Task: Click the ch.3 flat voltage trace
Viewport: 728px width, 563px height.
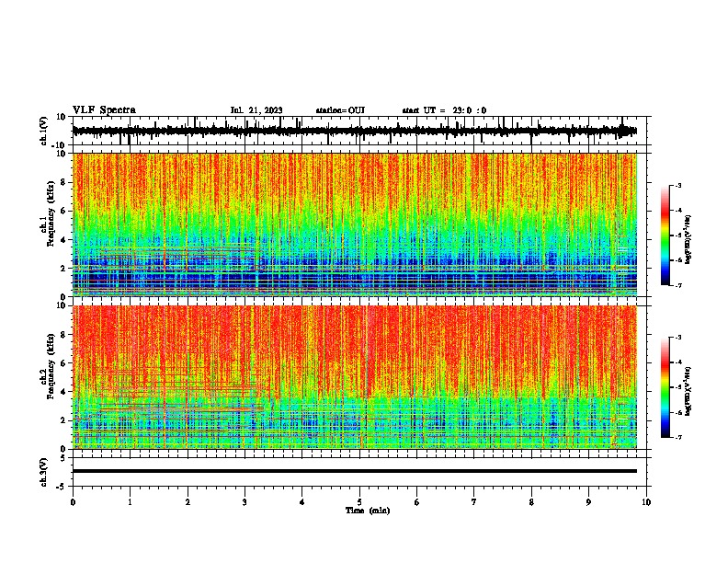Action: coord(355,471)
